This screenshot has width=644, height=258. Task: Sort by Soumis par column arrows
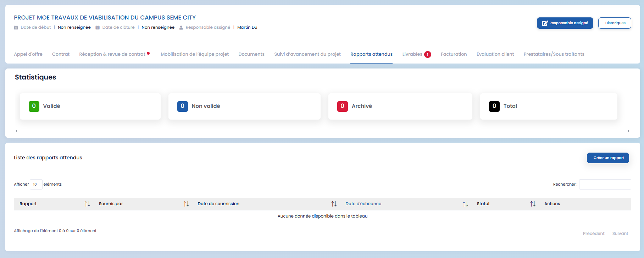186,204
